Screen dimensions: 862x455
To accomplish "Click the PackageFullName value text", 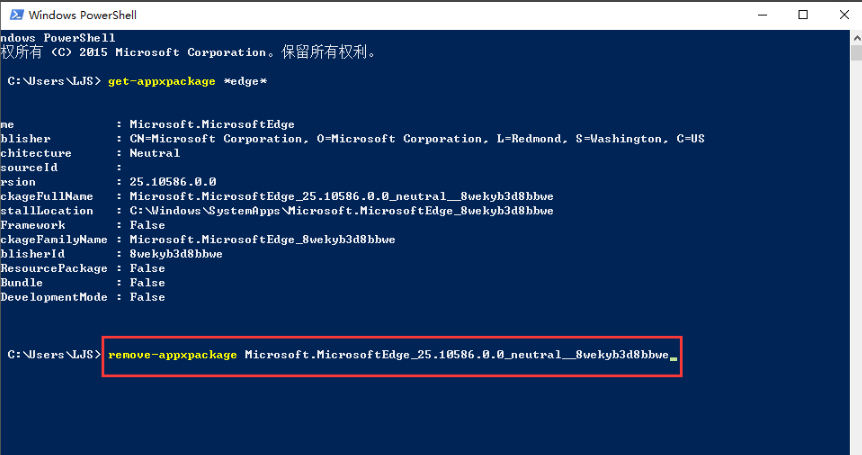I will click(341, 196).
